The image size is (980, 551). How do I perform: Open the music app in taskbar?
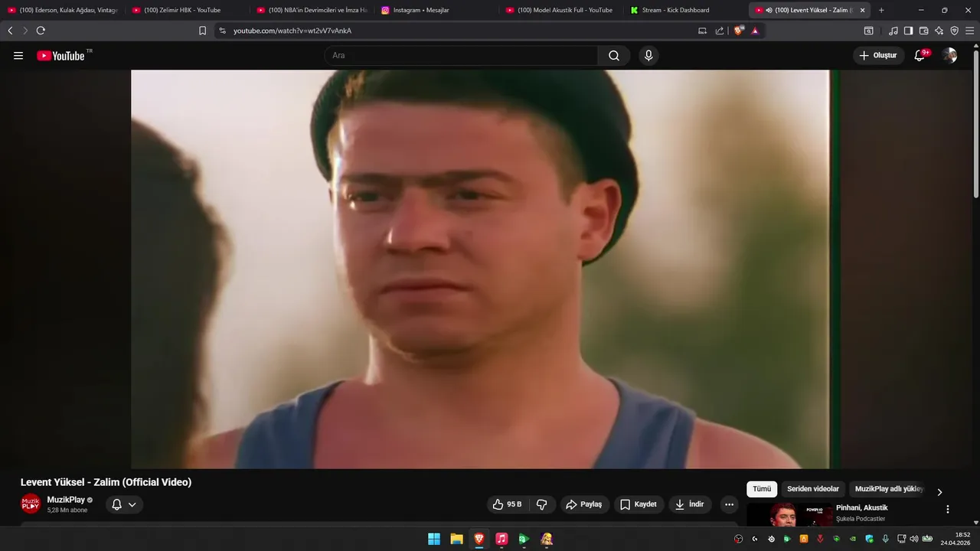click(x=501, y=539)
